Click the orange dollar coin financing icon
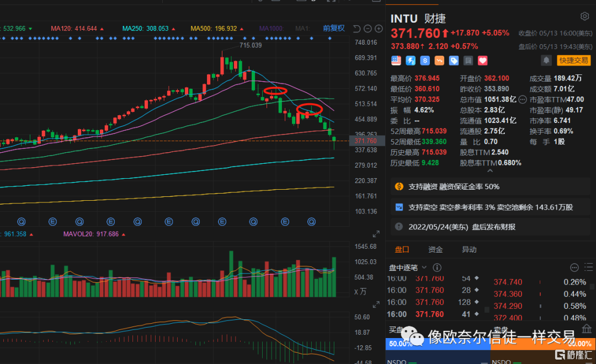Screen dimensions: 596x364 tap(399, 186)
